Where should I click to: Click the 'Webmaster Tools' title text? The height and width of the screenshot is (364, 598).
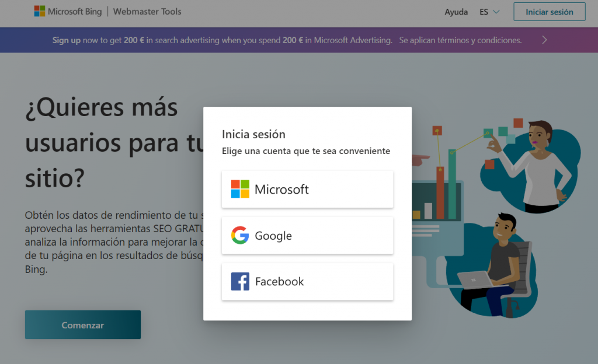tap(147, 11)
